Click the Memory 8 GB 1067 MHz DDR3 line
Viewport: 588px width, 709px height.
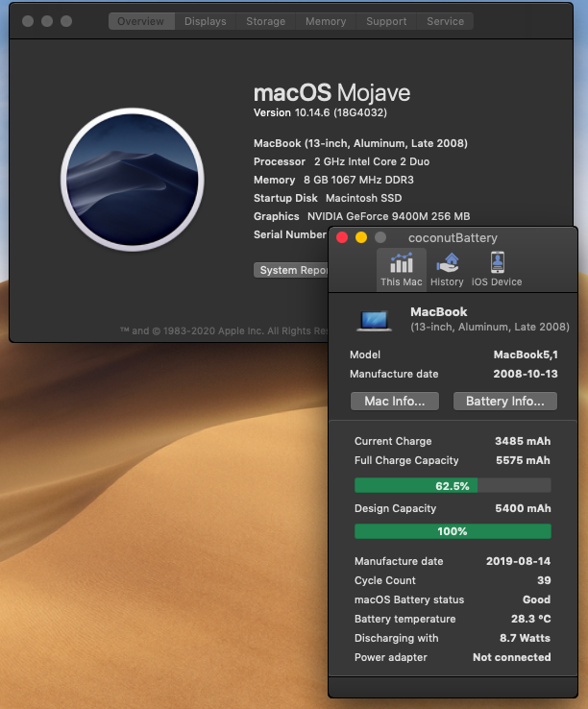click(x=333, y=180)
